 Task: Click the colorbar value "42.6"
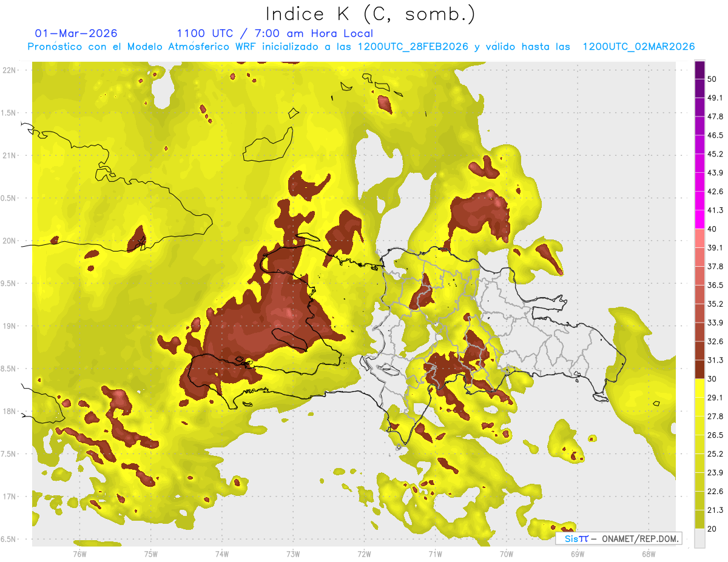point(715,192)
